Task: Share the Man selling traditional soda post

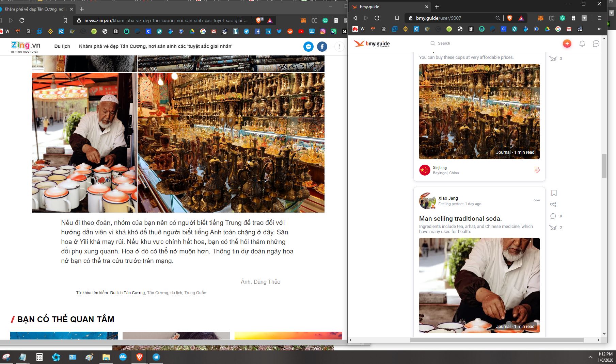Action: [553, 204]
